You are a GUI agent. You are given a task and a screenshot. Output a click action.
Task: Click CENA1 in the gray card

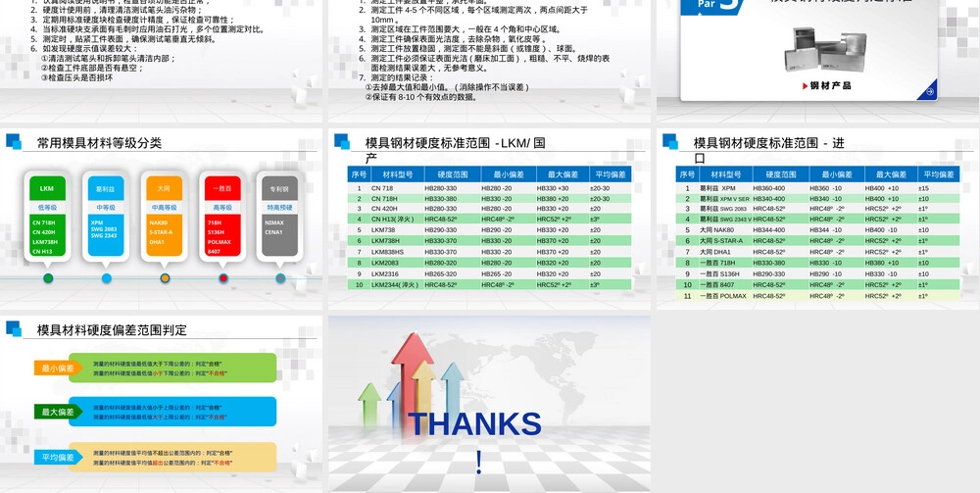tap(273, 232)
